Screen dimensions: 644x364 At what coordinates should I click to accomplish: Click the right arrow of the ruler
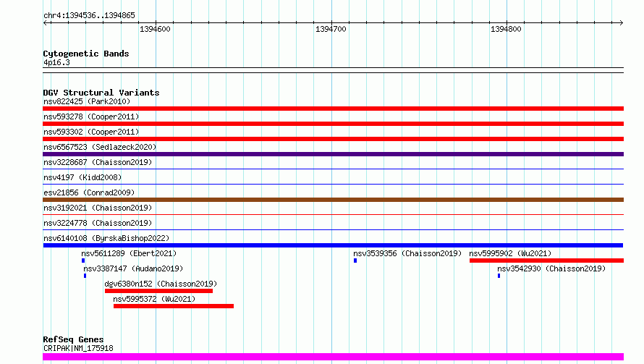pos(621,22)
